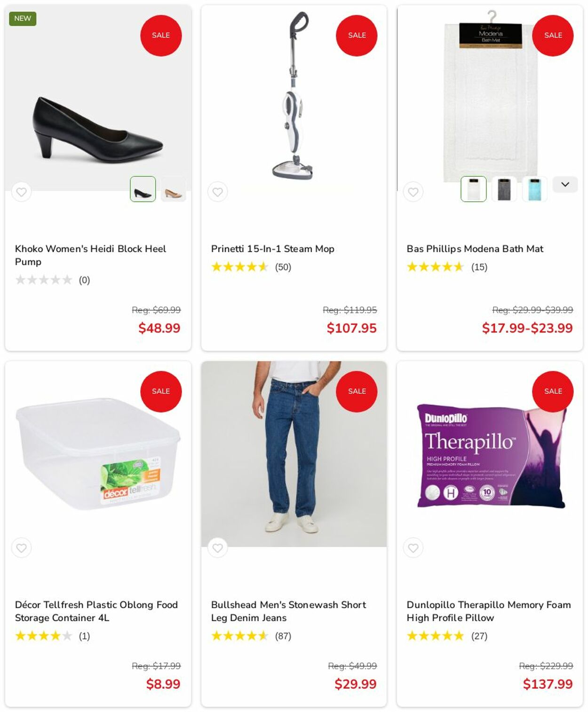Viewport: 588px width, 712px height.
Task: View 87 reviews for Bullshead jeans
Action: (x=283, y=636)
